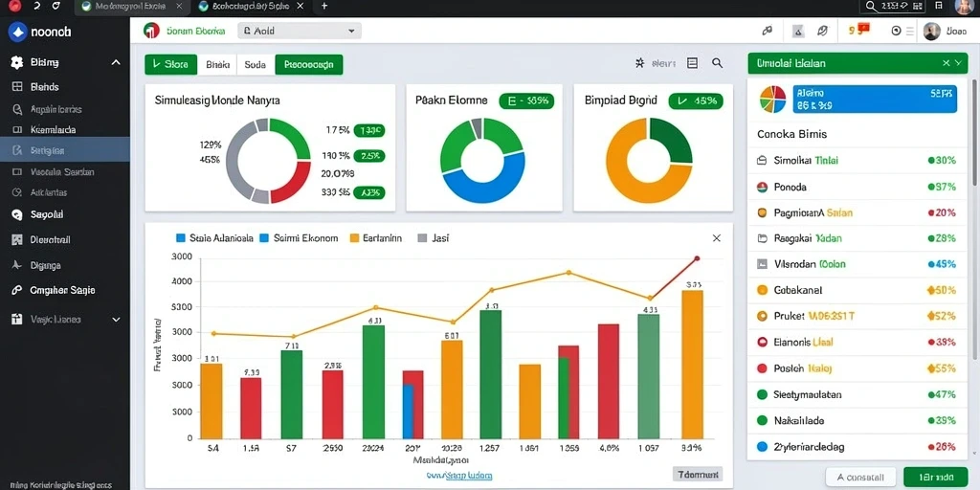Click the search icon beside Aspale iceras

pyautogui.click(x=17, y=109)
